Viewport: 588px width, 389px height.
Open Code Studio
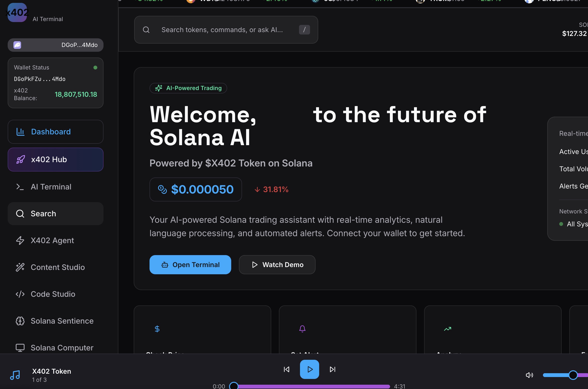coord(55,294)
